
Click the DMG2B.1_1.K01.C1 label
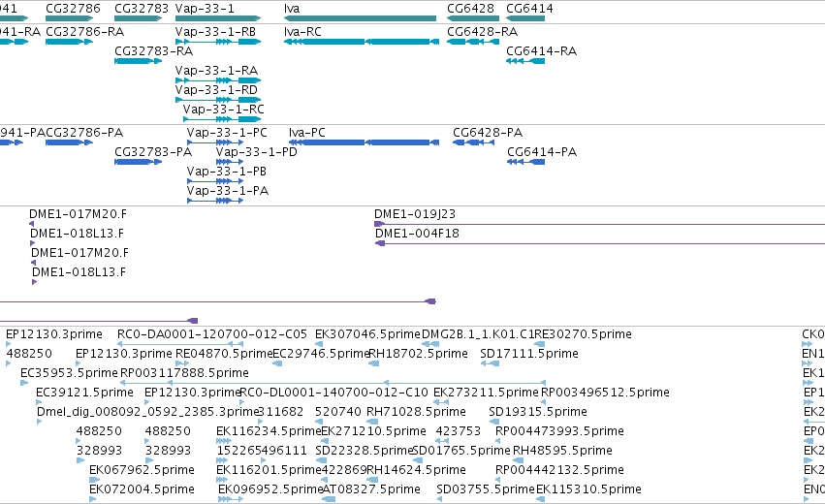pyautogui.click(x=478, y=334)
